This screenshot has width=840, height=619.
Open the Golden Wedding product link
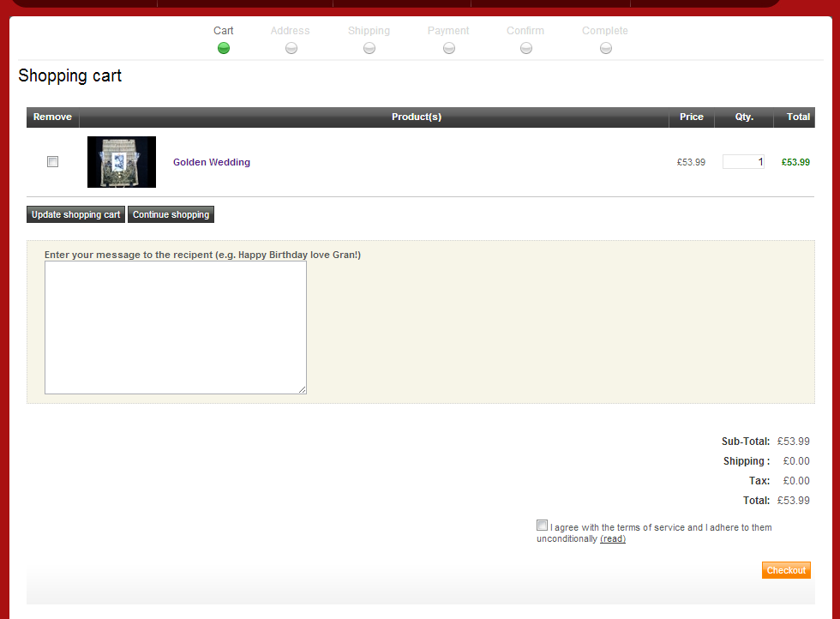(212, 162)
